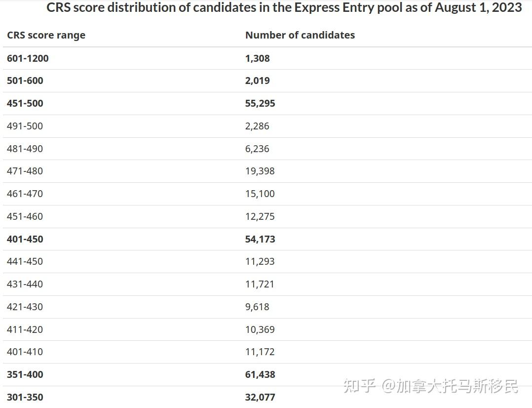This screenshot has width=532, height=408.
Task: Select the 491-500 sub-range cell
Action: tap(25, 126)
